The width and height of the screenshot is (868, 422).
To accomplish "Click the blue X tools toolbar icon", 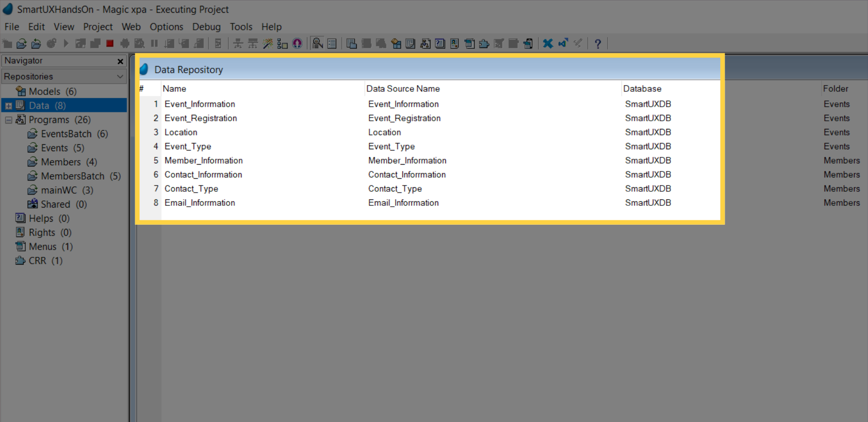I will coord(548,43).
